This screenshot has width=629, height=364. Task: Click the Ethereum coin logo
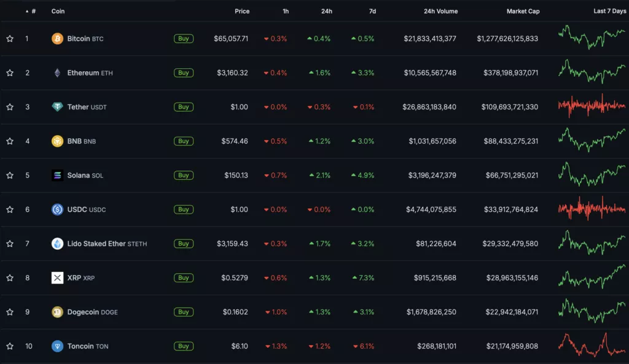tap(57, 72)
